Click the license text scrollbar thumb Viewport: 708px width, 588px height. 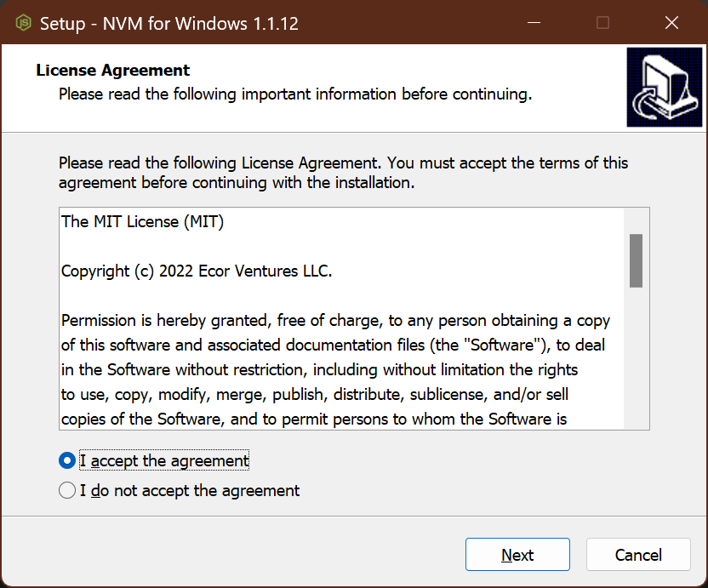point(636,260)
